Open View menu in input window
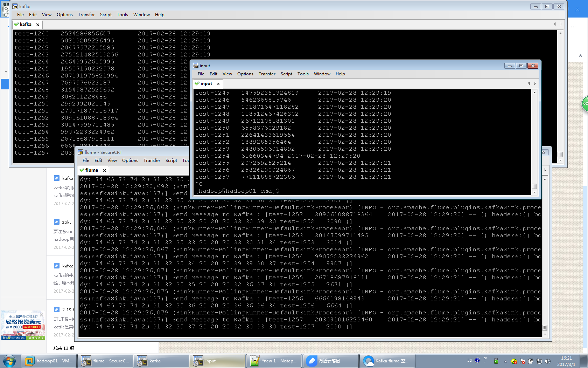 tap(227, 74)
